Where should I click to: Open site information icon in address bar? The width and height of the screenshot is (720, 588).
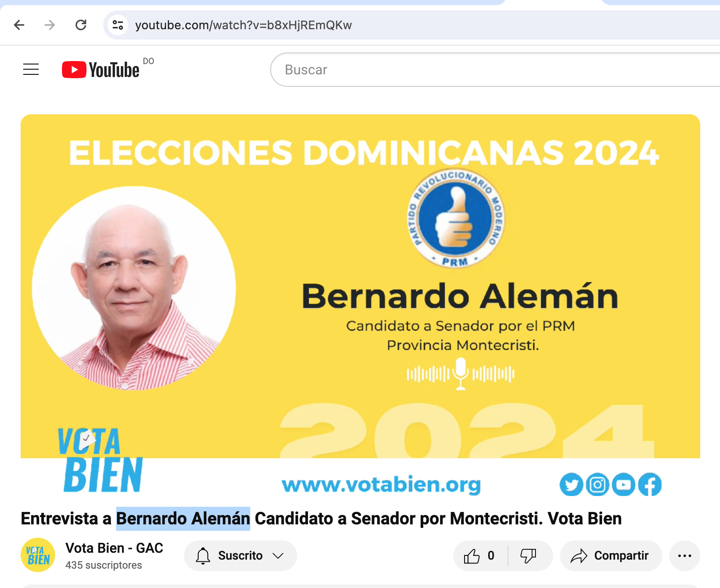pos(118,25)
